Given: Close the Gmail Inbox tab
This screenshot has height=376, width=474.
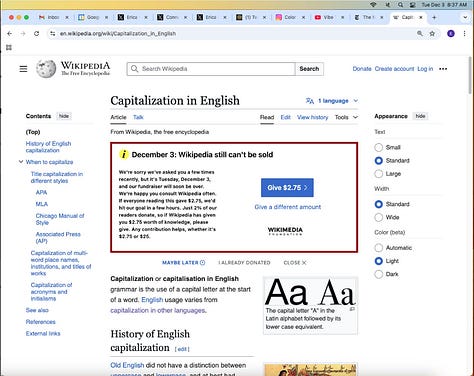Looking at the screenshot, I should [67, 17].
